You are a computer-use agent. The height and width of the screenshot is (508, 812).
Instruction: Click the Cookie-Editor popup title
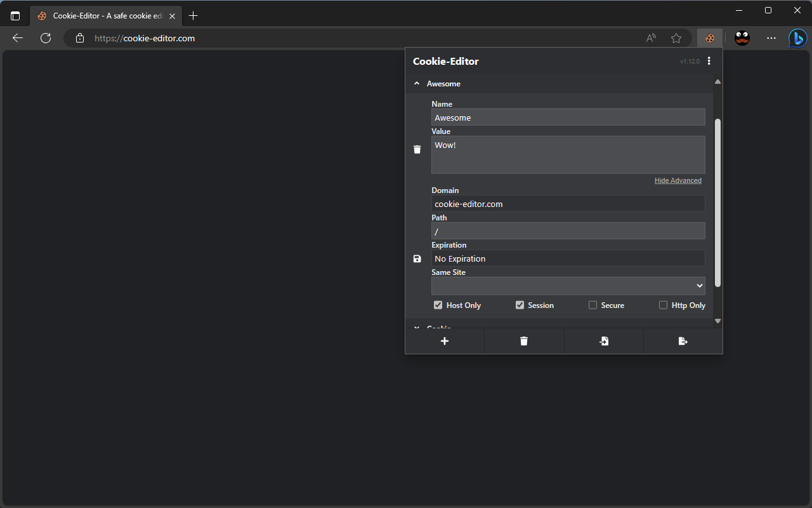(446, 62)
